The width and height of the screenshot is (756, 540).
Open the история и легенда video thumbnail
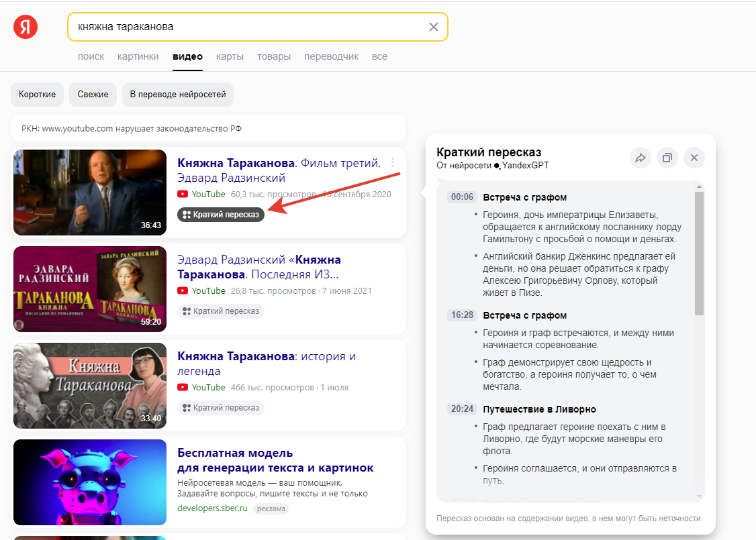(90, 385)
